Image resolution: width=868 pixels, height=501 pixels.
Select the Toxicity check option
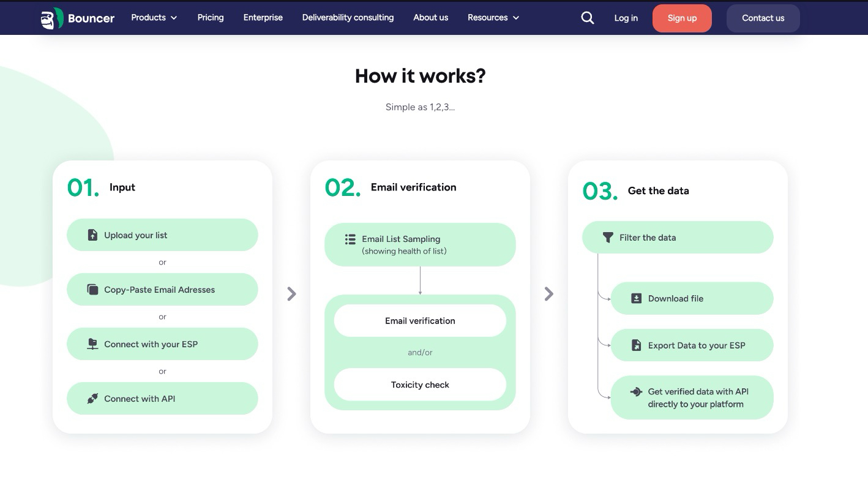[420, 385]
